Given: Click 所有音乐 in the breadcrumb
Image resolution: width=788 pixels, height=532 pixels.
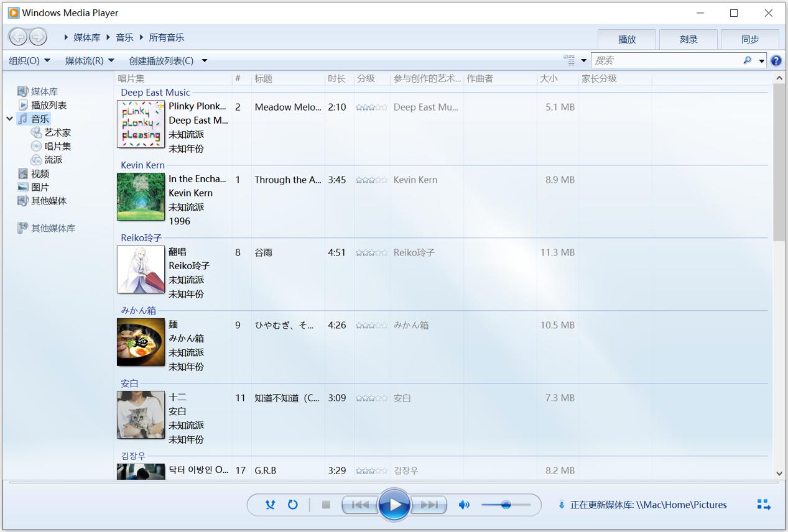Looking at the screenshot, I should [x=166, y=37].
